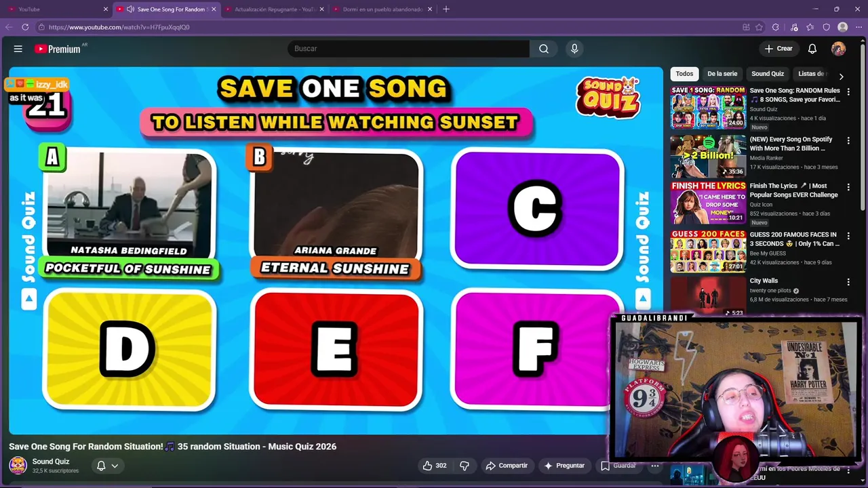Viewport: 868px width, 488px height.
Task: Open options for GUESS 200 FAMOUS FACES
Action: click(848, 236)
